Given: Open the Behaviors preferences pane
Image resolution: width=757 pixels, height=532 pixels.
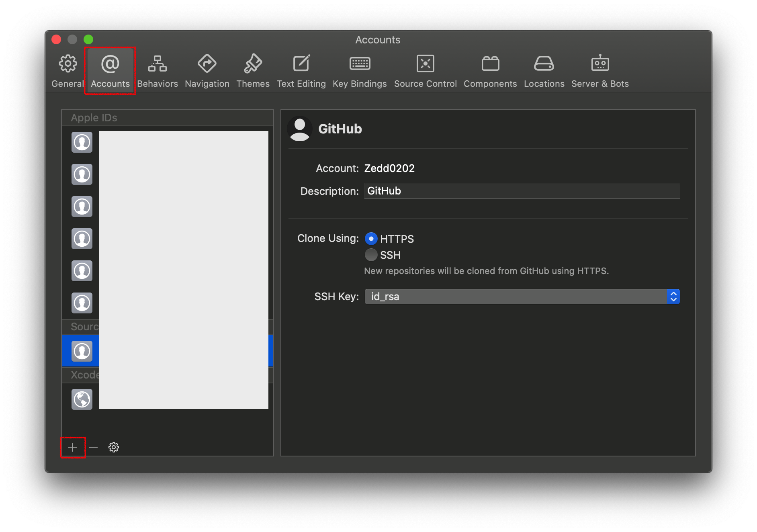Looking at the screenshot, I should click(x=158, y=71).
